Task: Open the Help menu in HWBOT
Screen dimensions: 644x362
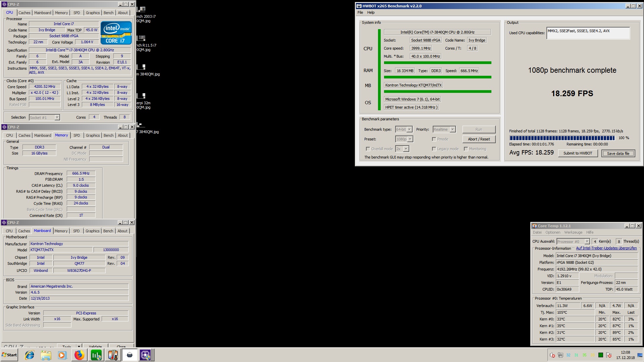Action: tap(371, 12)
